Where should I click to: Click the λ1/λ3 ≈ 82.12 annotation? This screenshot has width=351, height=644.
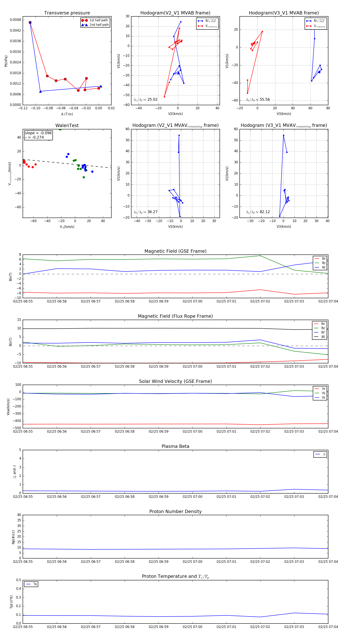(258, 212)
